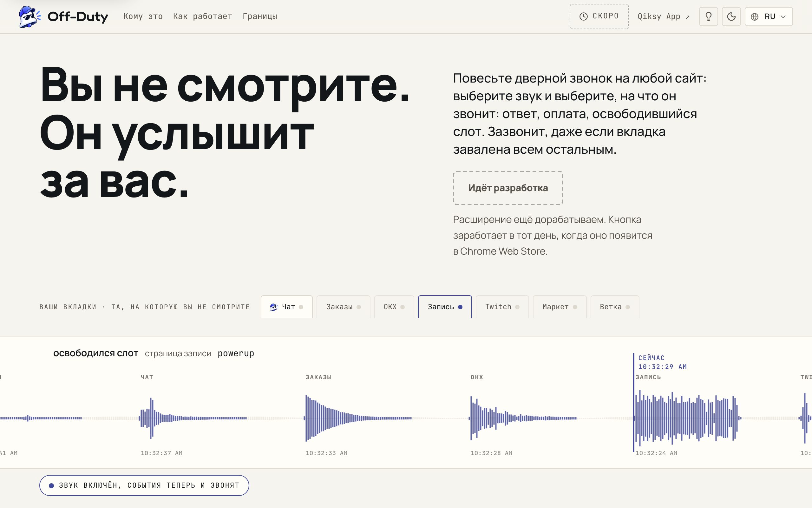Click the 10:32:33 AM timestamp
This screenshot has height=508, width=812.
(x=326, y=453)
